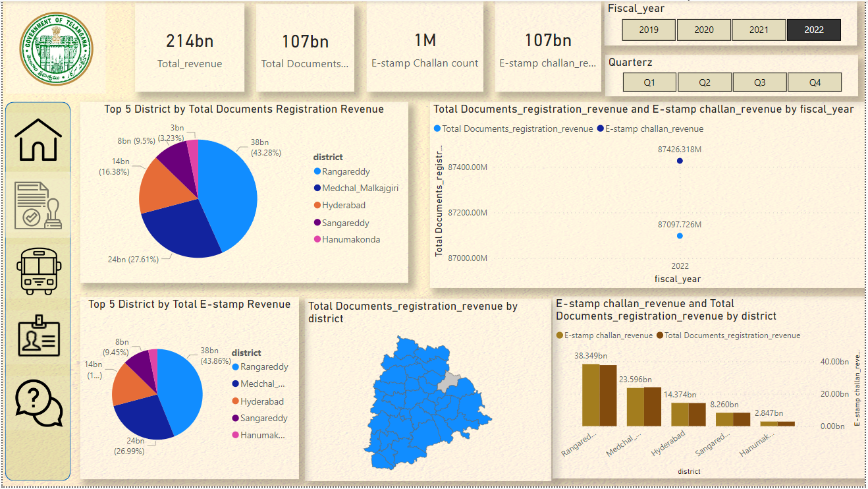Click the 87426.318M E-stamp data point

pyautogui.click(x=680, y=161)
